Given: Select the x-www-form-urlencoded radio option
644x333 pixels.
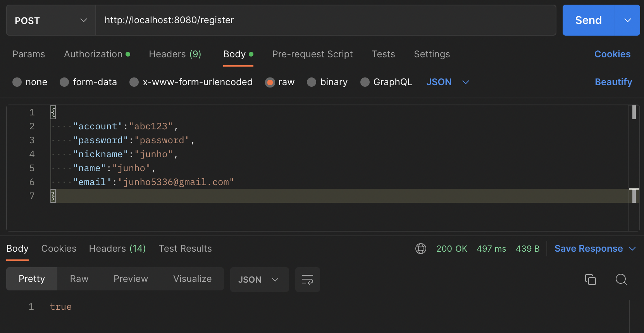Looking at the screenshot, I should [134, 82].
